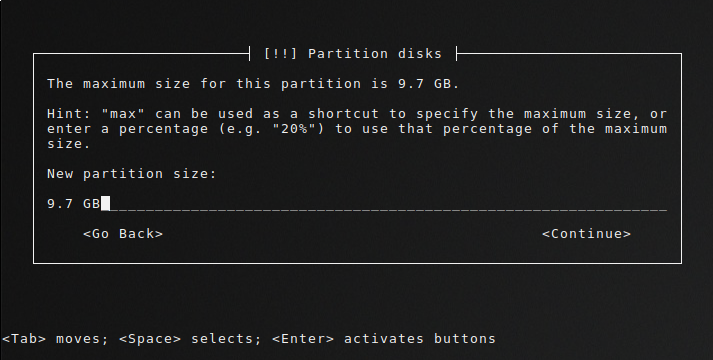Click the [!!] priority marker in the title
Image resolution: width=713 pixels, height=360 pixels.
pos(280,54)
